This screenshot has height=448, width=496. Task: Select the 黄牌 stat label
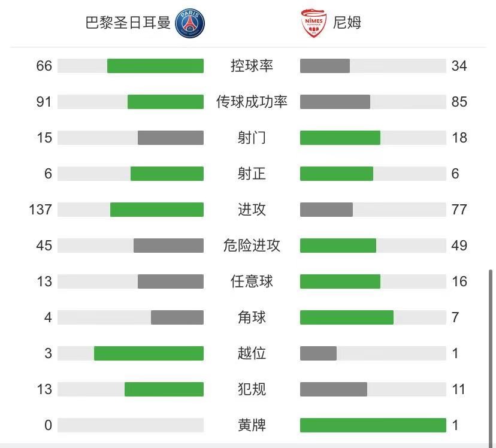click(252, 425)
